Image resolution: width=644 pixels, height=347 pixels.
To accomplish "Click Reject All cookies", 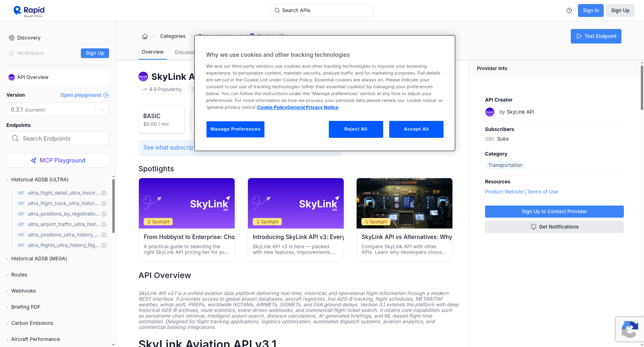I will [x=356, y=129].
